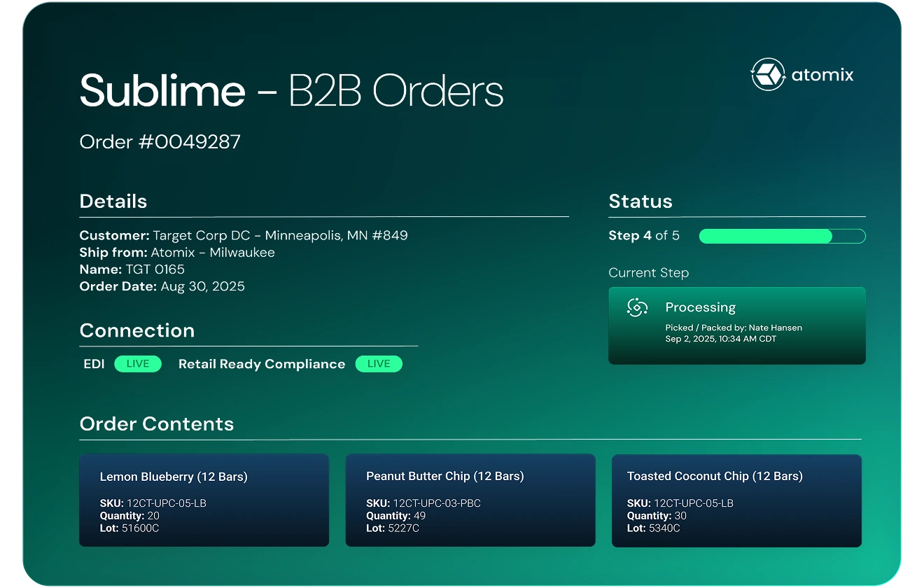924x588 pixels.
Task: Click the Name TGT 0165 line
Action: (132, 269)
